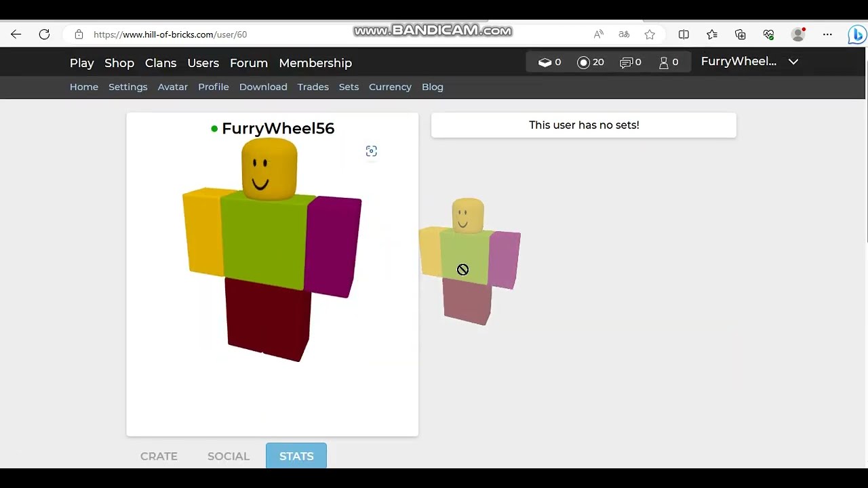This screenshot has height=488, width=868.
Task: Open the split screen icon
Action: (684, 35)
